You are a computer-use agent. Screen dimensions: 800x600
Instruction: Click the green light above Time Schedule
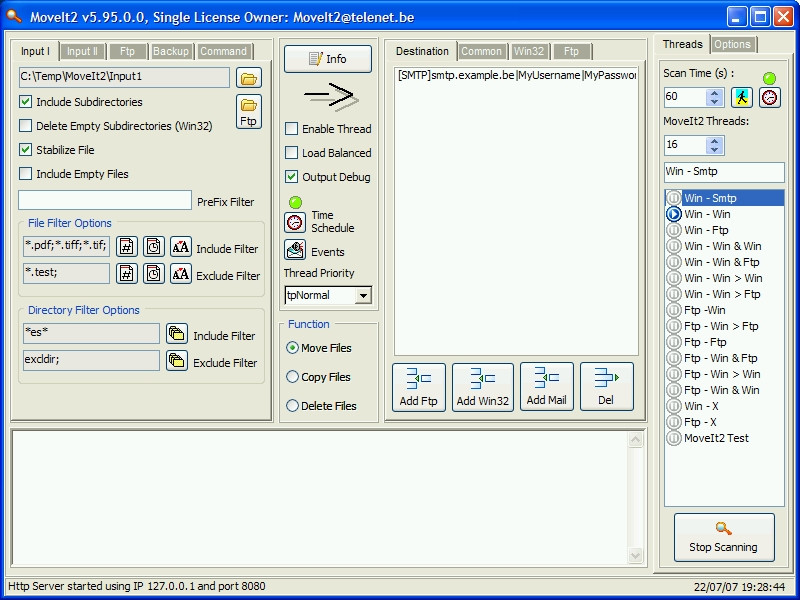pyautogui.click(x=295, y=202)
